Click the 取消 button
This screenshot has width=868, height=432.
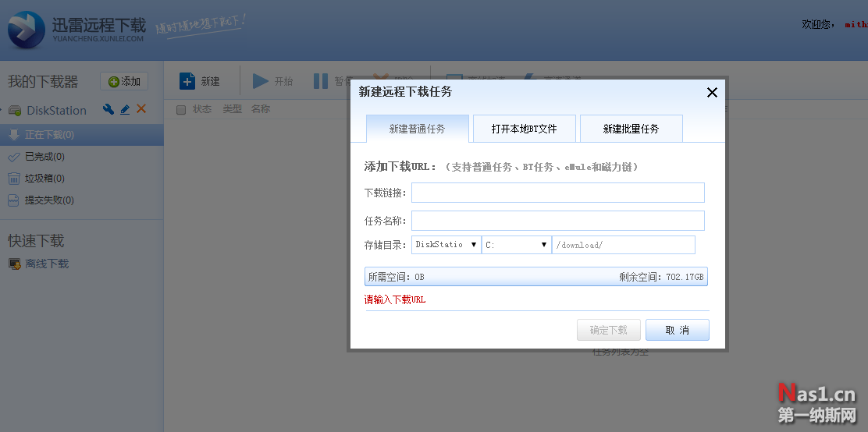(677, 330)
